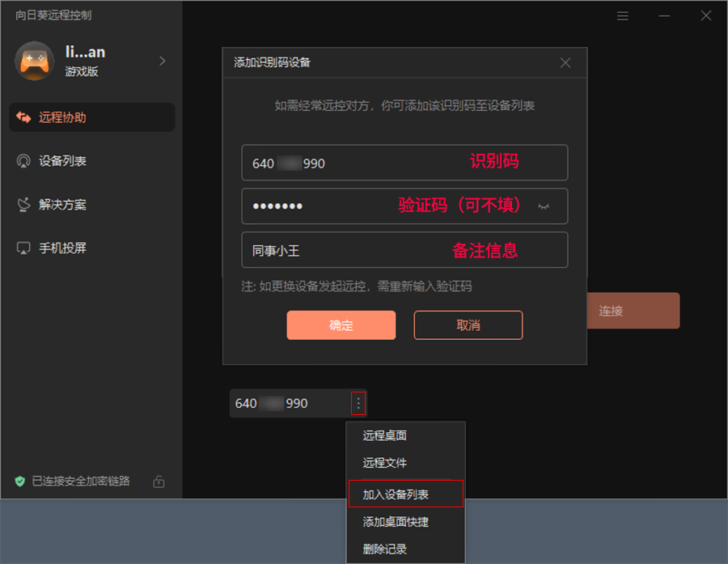Click the Remote Assistance (远程协助) sidebar icon
This screenshot has width=728, height=564.
click(23, 117)
